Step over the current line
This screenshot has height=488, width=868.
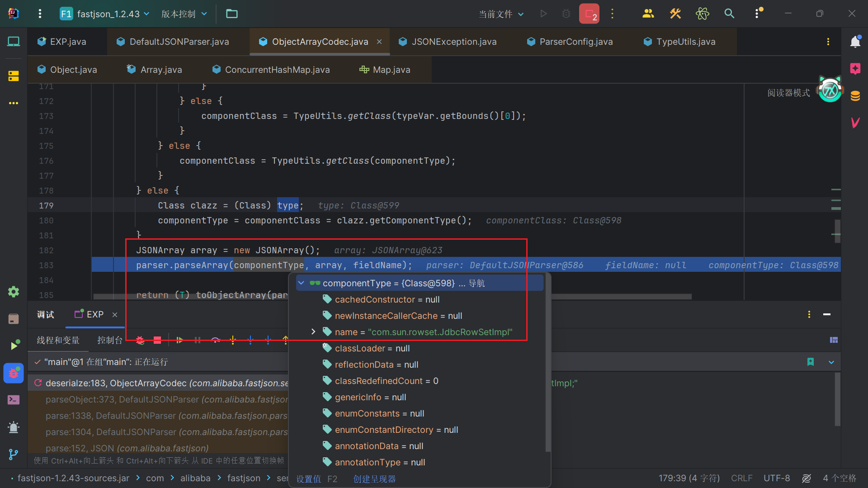click(x=216, y=340)
